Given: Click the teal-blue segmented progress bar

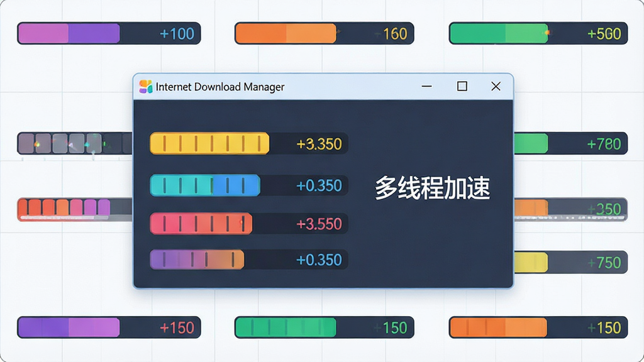Looking at the screenshot, I should pyautogui.click(x=205, y=185).
